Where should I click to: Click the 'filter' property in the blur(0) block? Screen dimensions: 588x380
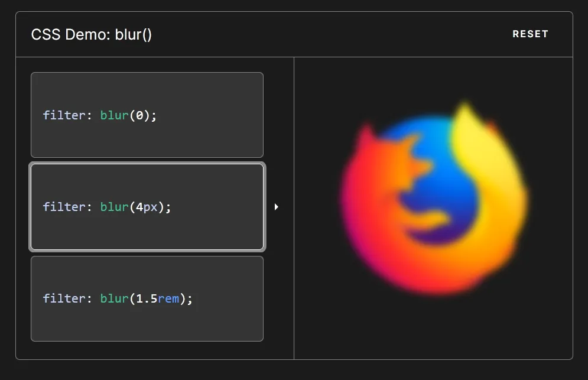(64, 115)
